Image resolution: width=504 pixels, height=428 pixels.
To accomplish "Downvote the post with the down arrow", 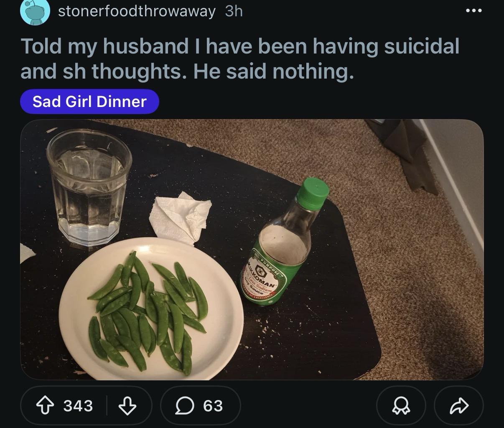I will pyautogui.click(x=127, y=406).
